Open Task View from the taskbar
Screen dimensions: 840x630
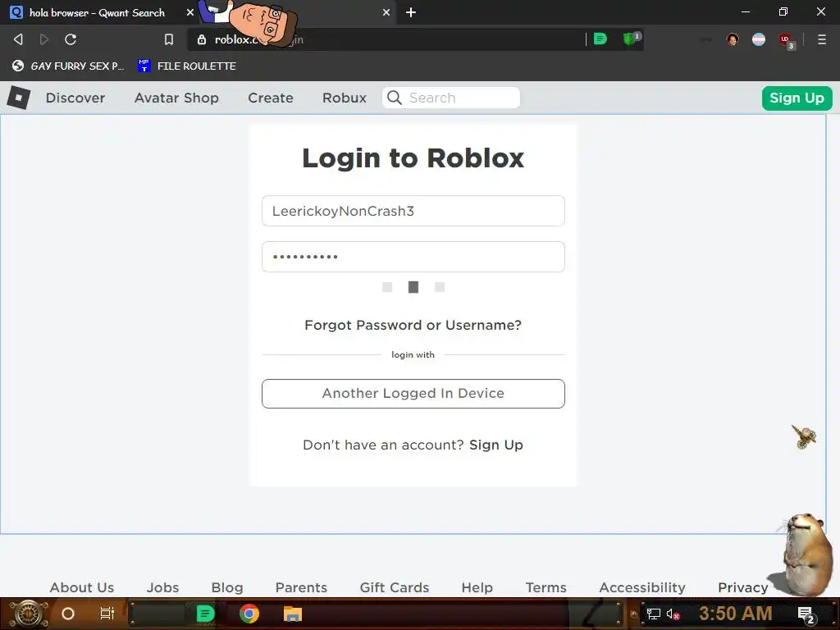pos(107,614)
